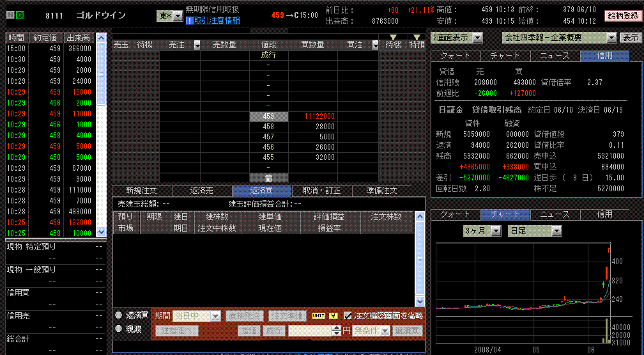
Task: Click the 銘柄登録 button
Action: [622, 16]
